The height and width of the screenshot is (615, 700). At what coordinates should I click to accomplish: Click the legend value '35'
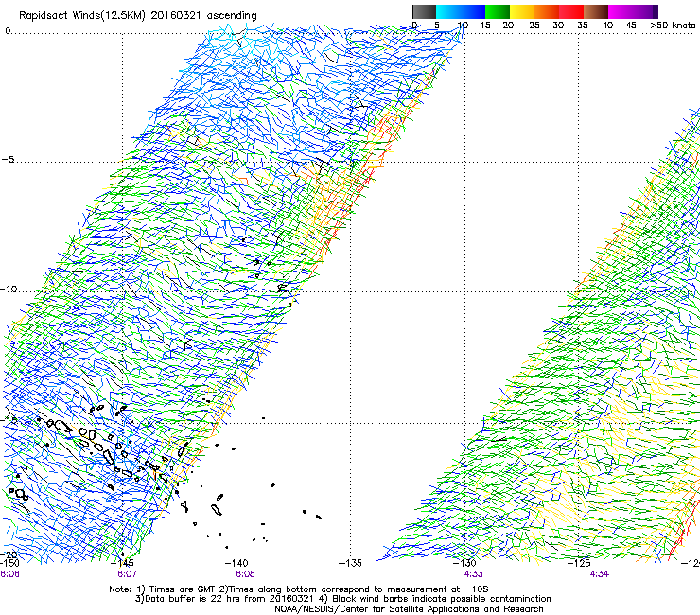coord(583,26)
